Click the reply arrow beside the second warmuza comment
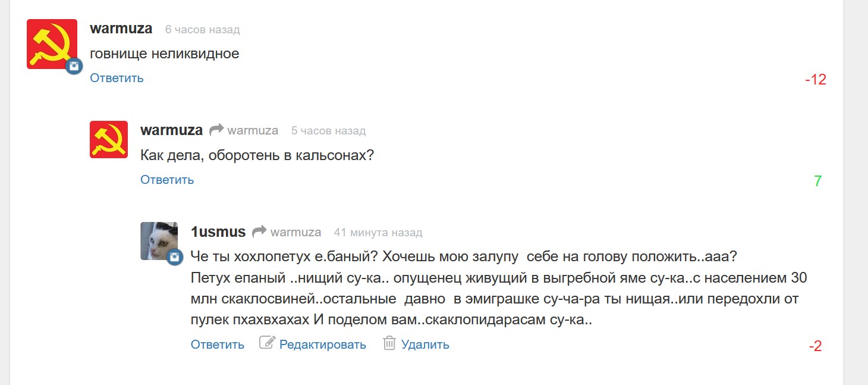868x385 pixels. pyautogui.click(x=216, y=130)
